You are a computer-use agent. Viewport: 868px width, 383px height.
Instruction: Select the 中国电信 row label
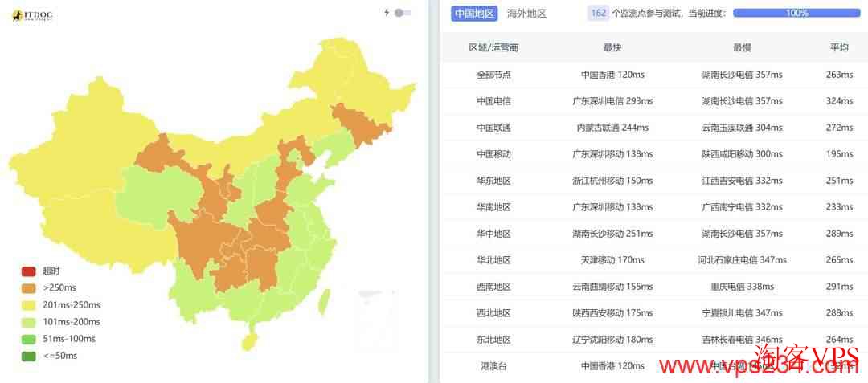pos(493,101)
